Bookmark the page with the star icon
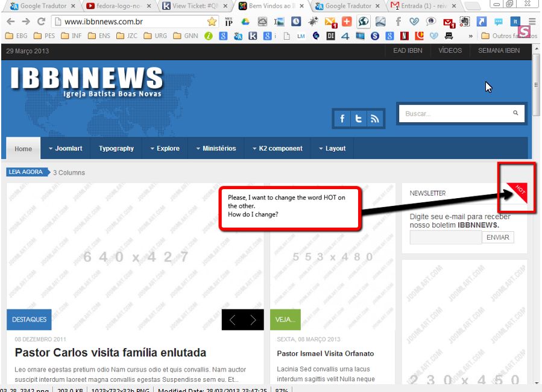Viewport: 542px width, 392px height. tap(212, 22)
